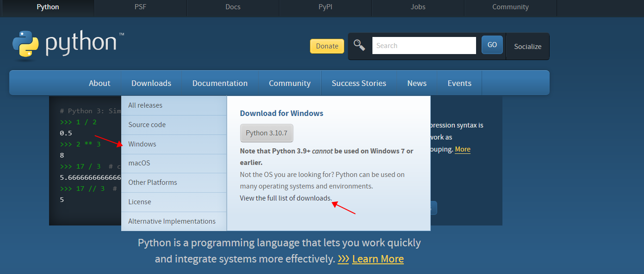Open the Community link in the top bar
This screenshot has height=274, width=644.
(510, 7)
